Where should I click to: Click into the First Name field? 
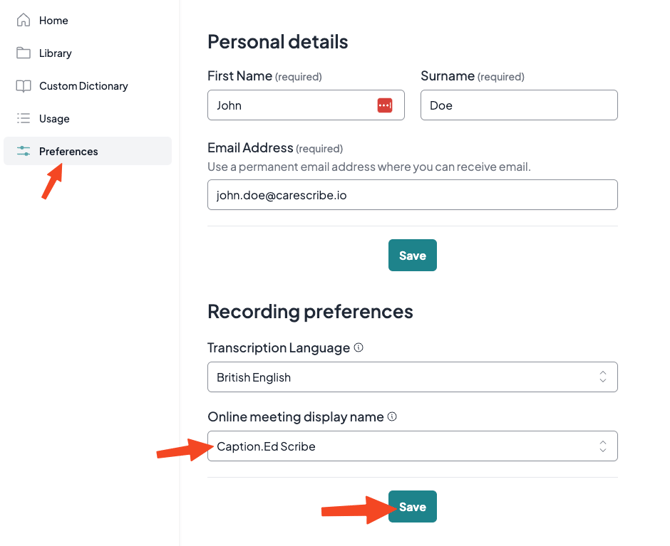[290, 105]
